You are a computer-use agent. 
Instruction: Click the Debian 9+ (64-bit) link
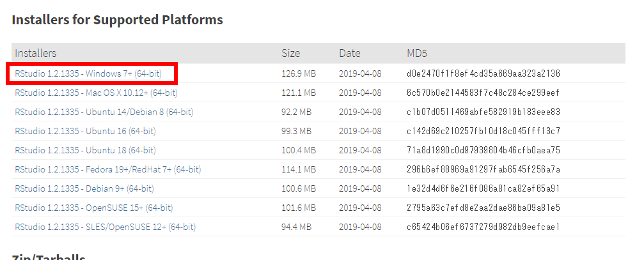84,188
